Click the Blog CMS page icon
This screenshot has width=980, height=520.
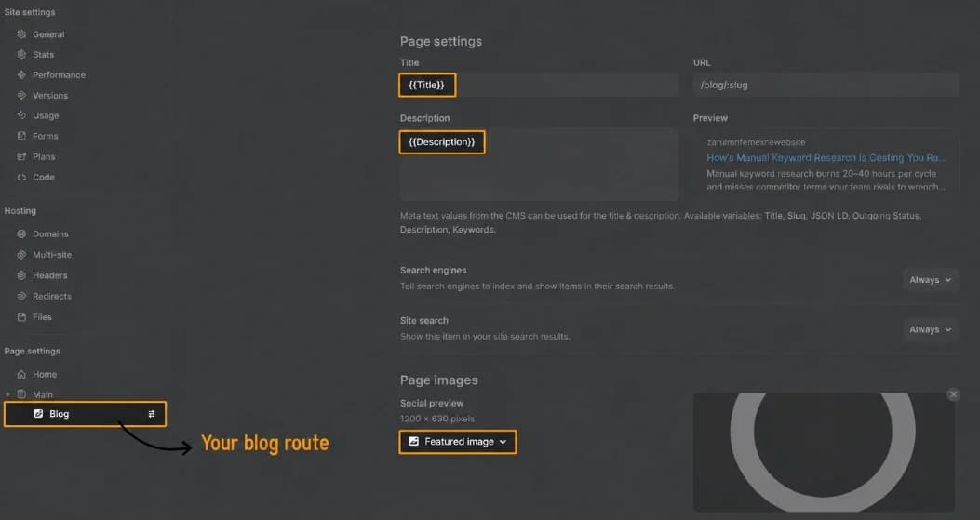pyautogui.click(x=38, y=414)
